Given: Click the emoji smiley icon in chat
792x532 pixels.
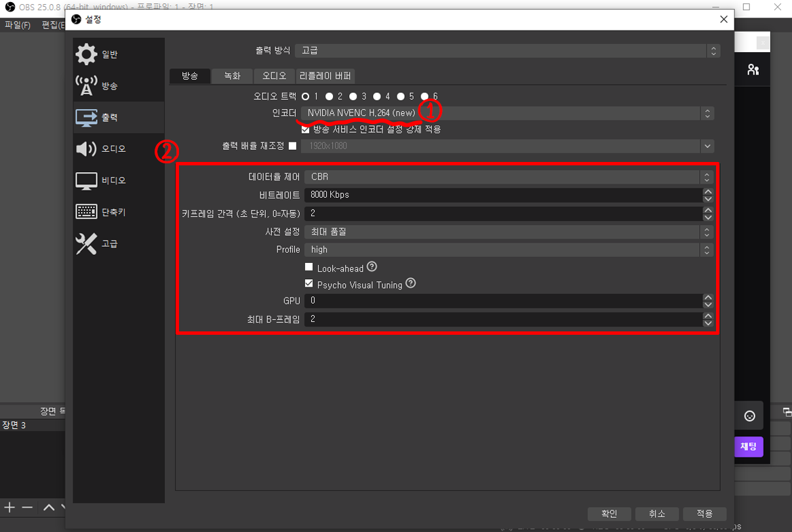Looking at the screenshot, I should (x=749, y=416).
